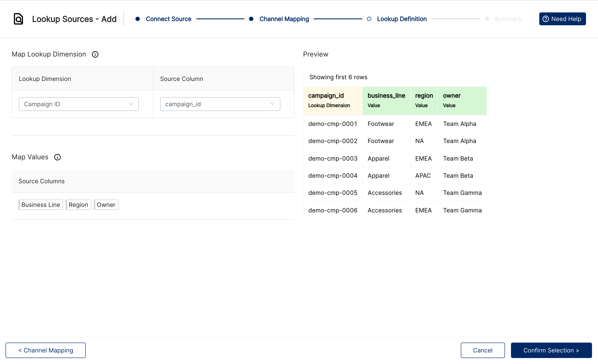Screen dimensions: 598x364
Task: Click the Showing first 6 rows text
Action: (x=338, y=77)
